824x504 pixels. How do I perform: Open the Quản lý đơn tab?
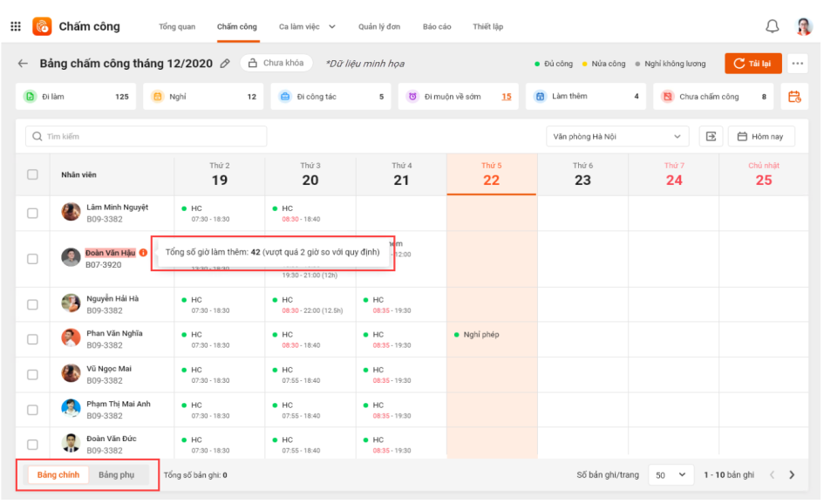coord(379,27)
